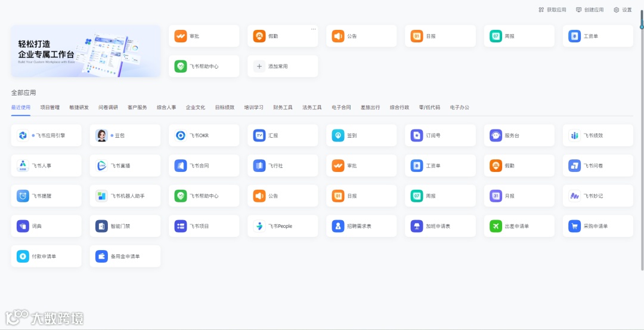Select the 最近使用 tab

coord(20,107)
